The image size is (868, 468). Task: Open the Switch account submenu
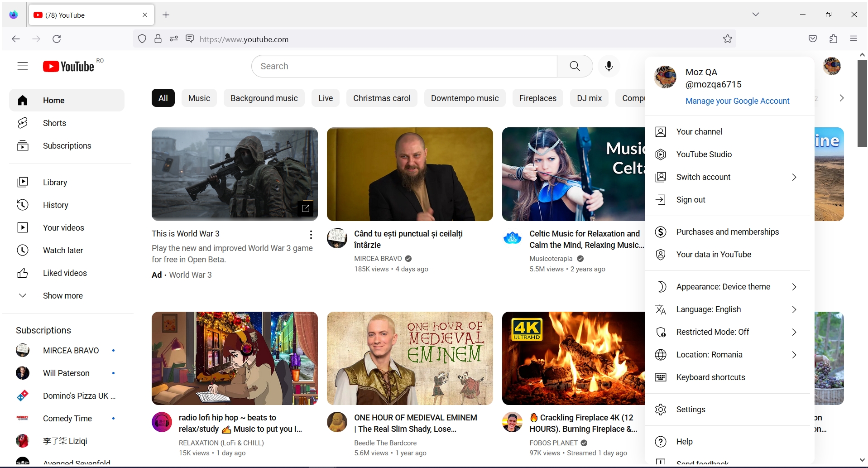[x=703, y=177]
